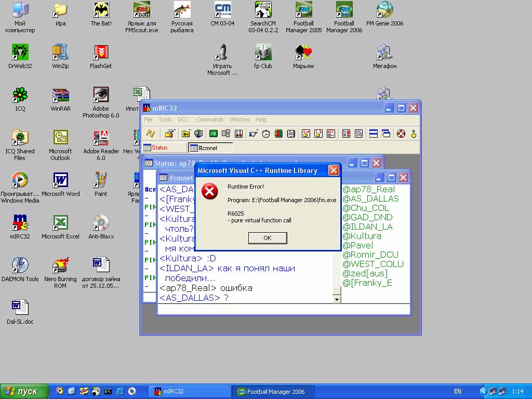Image resolution: width=532 pixels, height=399 pixels.
Task: Select the Tile Windows toolbar icon
Action: point(373,134)
